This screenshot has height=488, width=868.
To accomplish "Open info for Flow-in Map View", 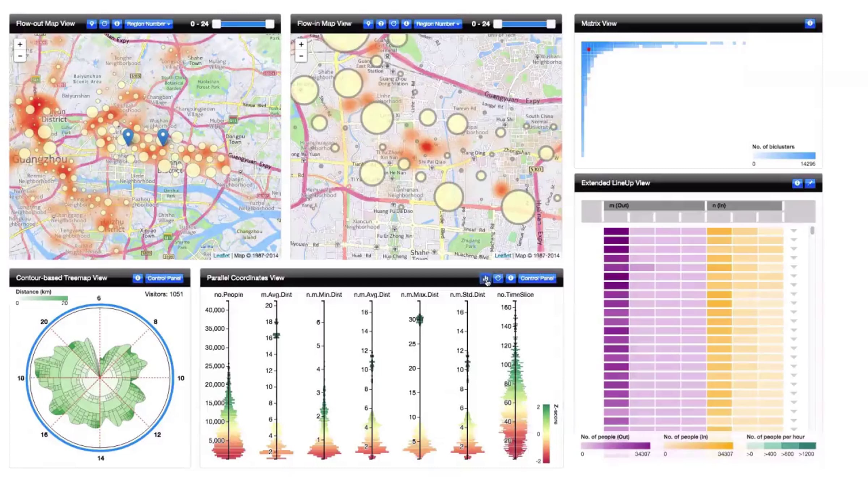I will coord(406,24).
